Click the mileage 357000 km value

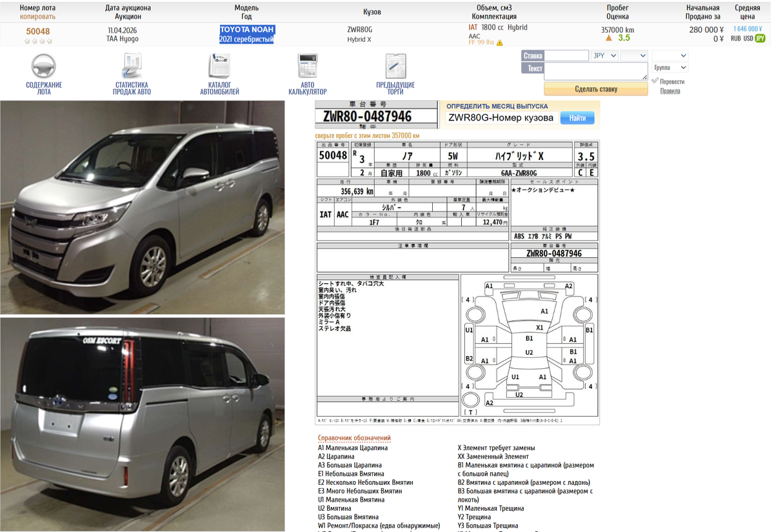[x=617, y=30]
